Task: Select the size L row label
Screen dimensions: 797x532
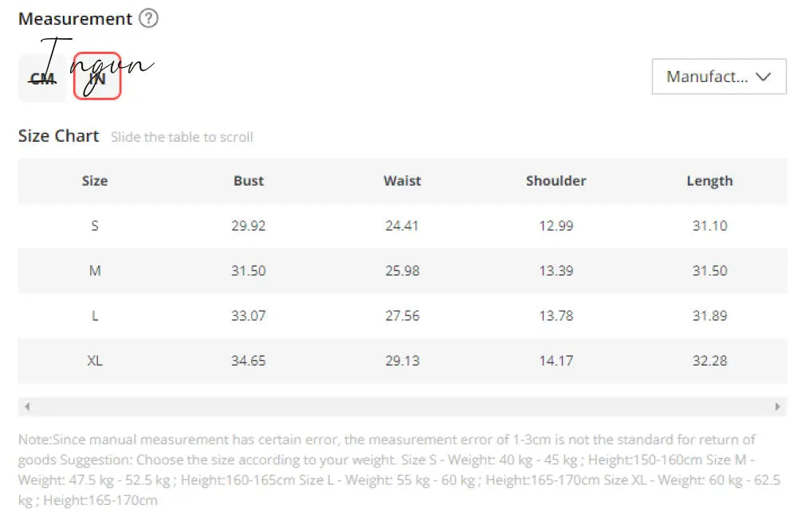Action: [95, 316]
